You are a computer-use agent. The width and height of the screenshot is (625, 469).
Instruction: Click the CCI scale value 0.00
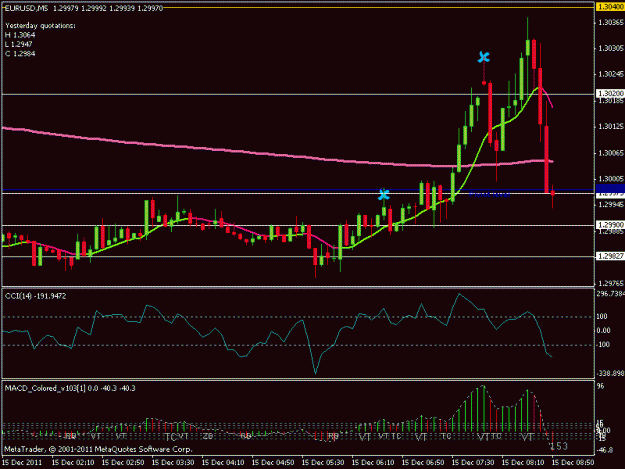click(x=603, y=330)
